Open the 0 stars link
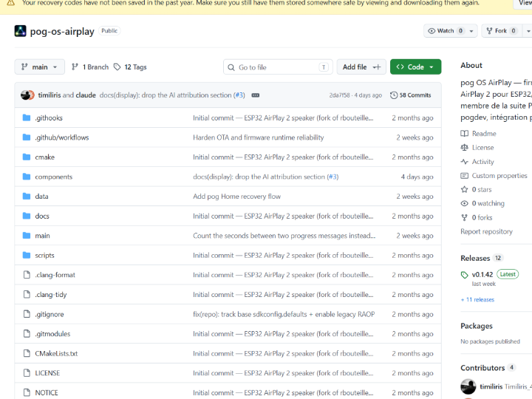The height and width of the screenshot is (399, 532). click(482, 190)
